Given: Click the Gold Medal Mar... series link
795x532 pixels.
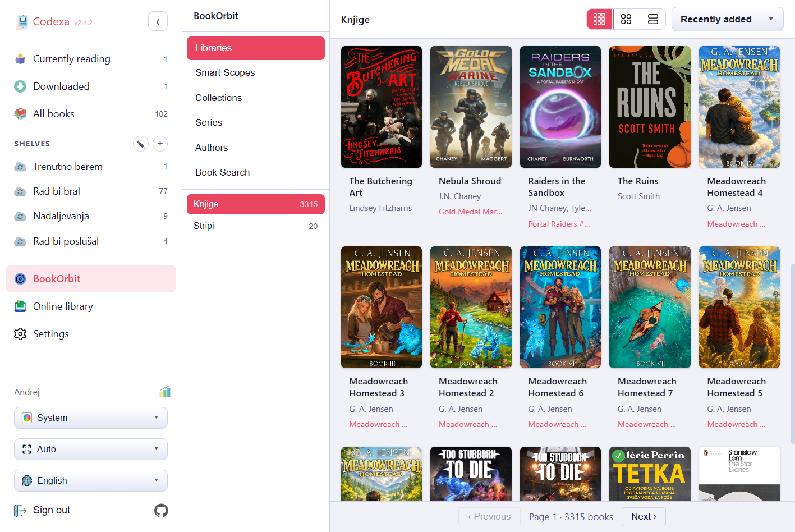Looking at the screenshot, I should (x=471, y=212).
